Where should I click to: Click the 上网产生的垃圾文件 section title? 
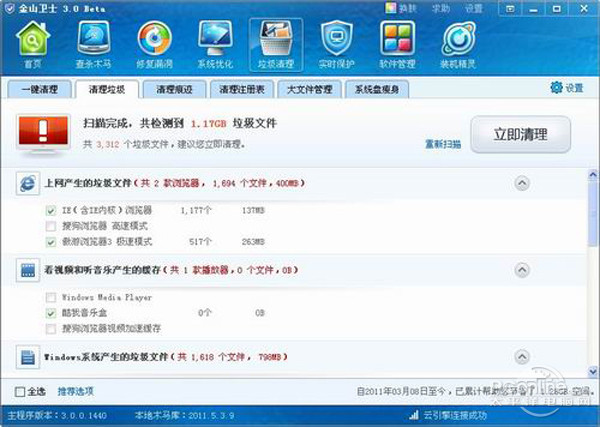click(x=88, y=183)
